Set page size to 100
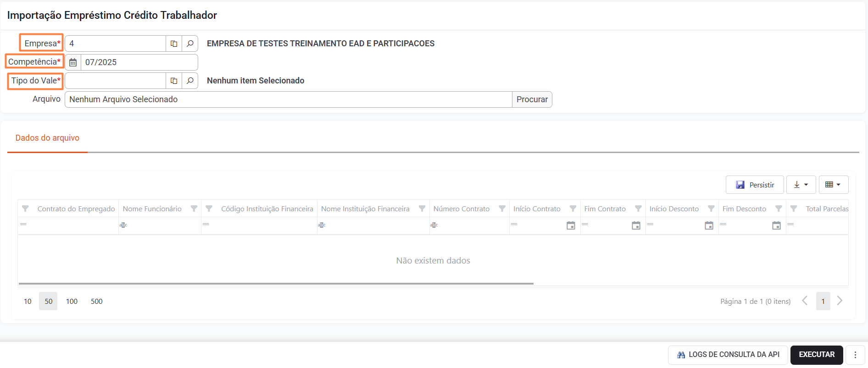 72,301
